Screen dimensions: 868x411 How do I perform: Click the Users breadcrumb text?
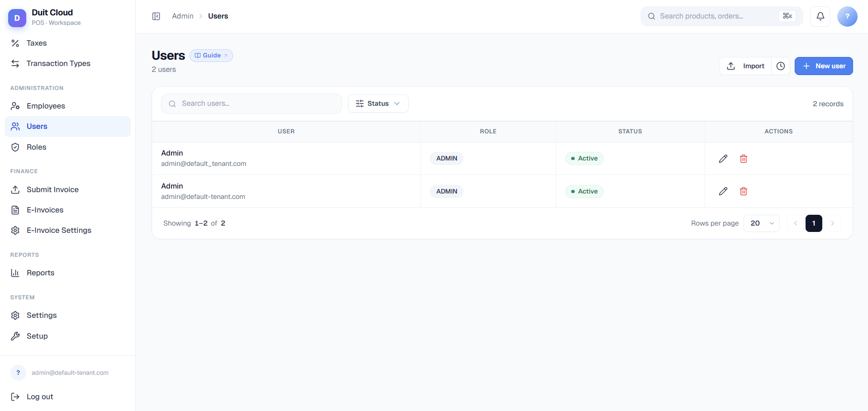[218, 16]
